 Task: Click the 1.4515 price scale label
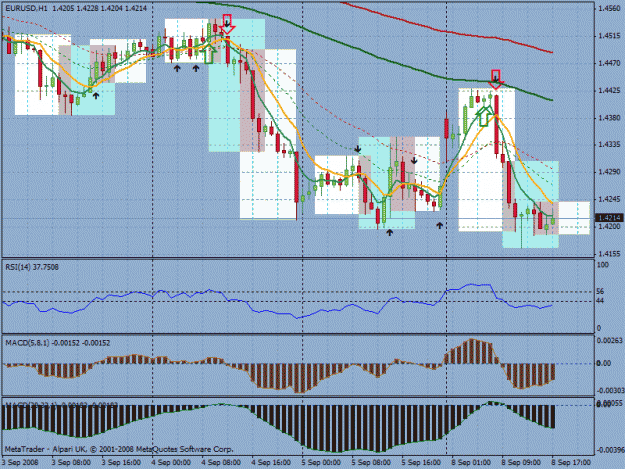click(609, 36)
